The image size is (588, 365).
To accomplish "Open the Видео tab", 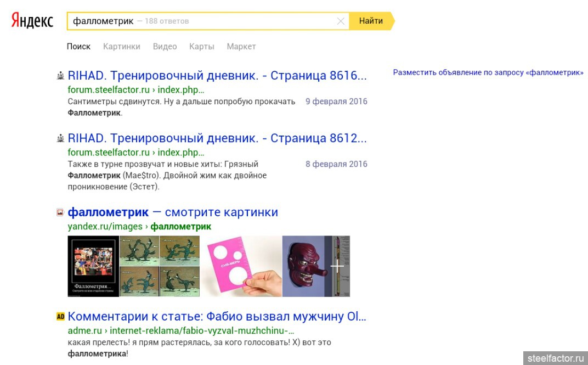I will click(x=165, y=47).
